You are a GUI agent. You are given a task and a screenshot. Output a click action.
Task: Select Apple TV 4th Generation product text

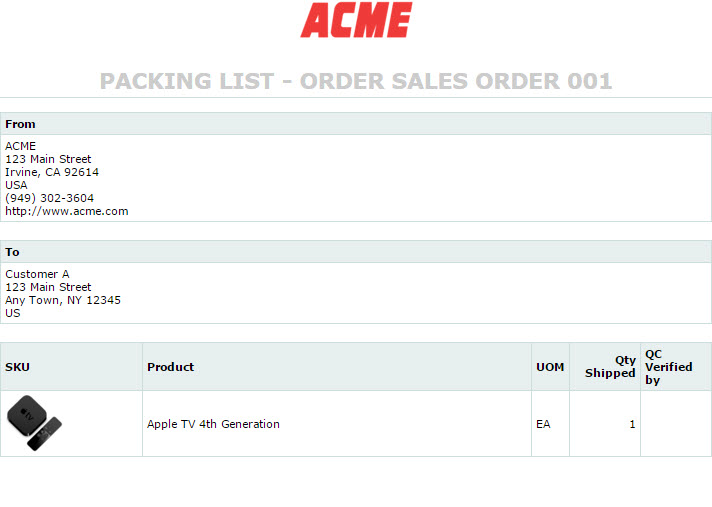click(213, 424)
